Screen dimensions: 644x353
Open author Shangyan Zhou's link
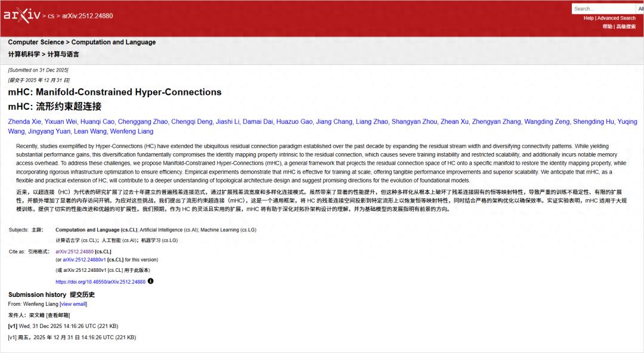tap(414, 122)
